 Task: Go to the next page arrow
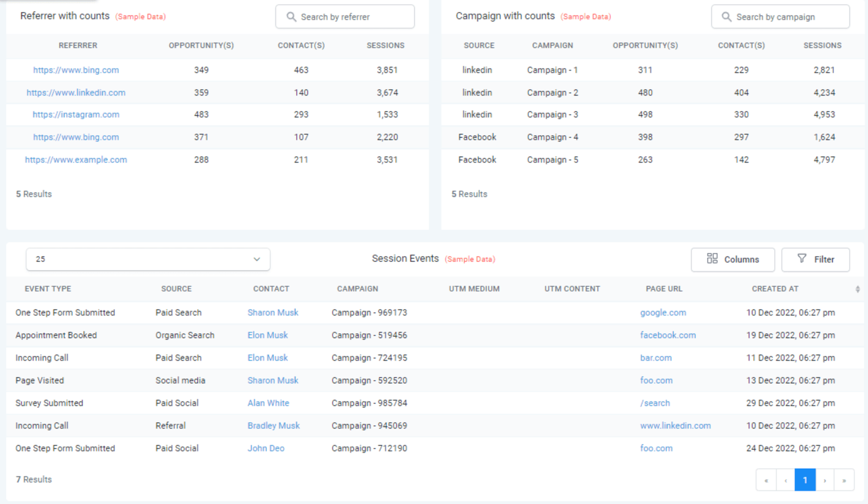[825, 480]
